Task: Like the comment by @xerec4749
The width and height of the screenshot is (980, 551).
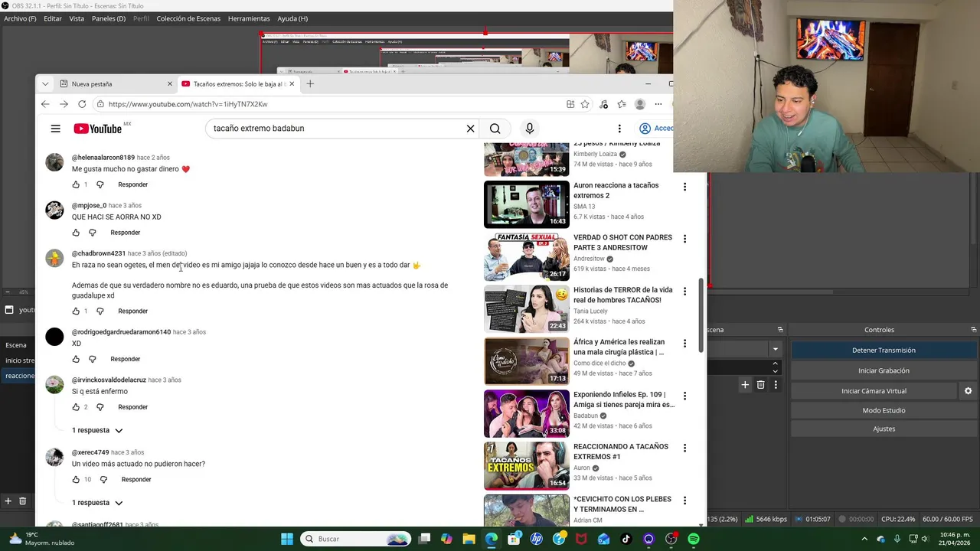Action: 76,480
